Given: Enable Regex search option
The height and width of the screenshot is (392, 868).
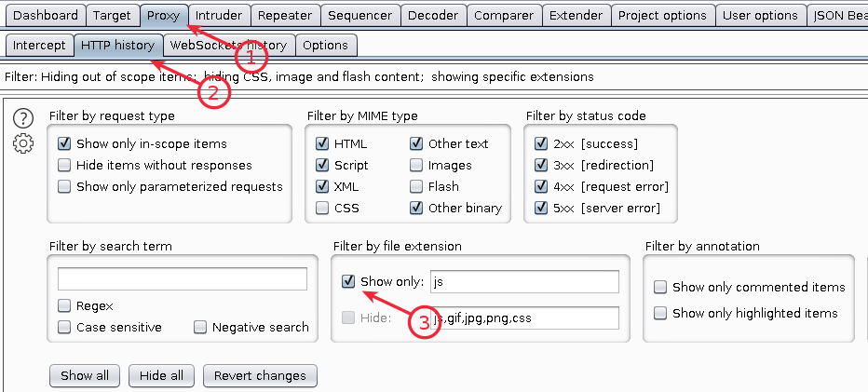Looking at the screenshot, I should point(65,305).
